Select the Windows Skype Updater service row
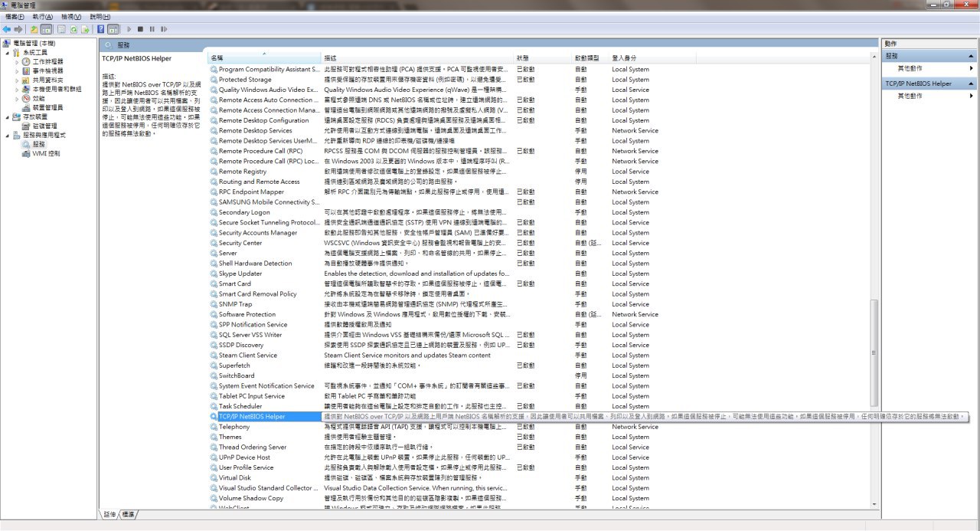 click(x=240, y=274)
